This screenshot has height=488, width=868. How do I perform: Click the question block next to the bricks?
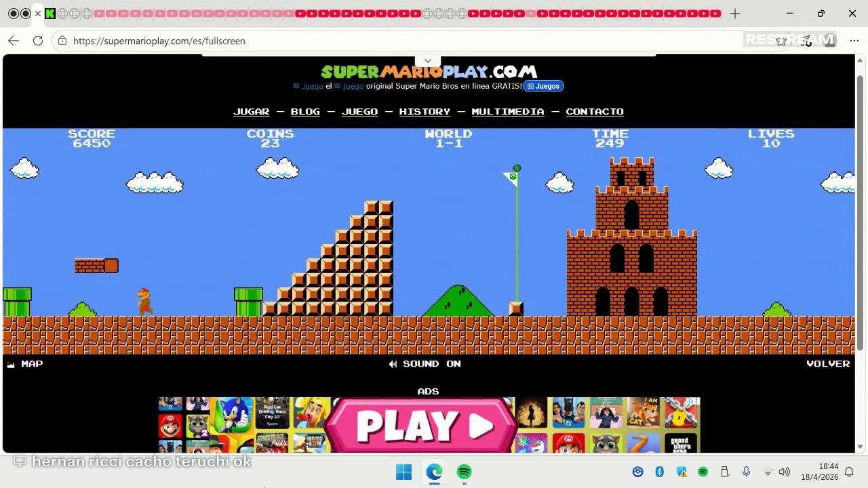[x=111, y=266]
